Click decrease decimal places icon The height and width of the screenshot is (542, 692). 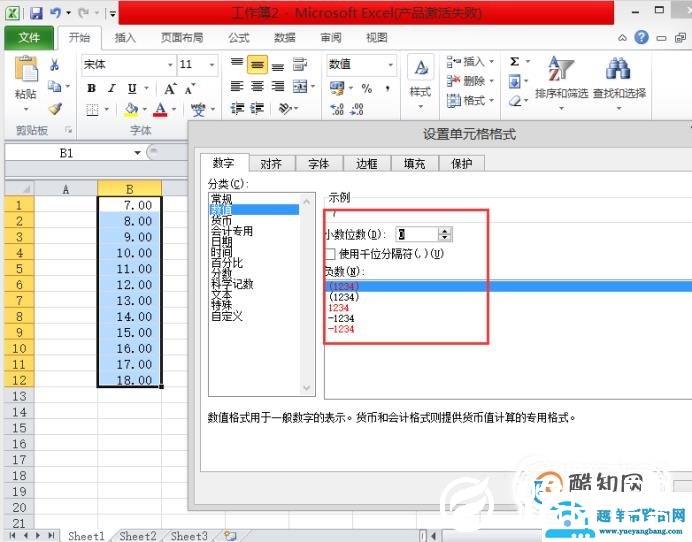coord(357,109)
